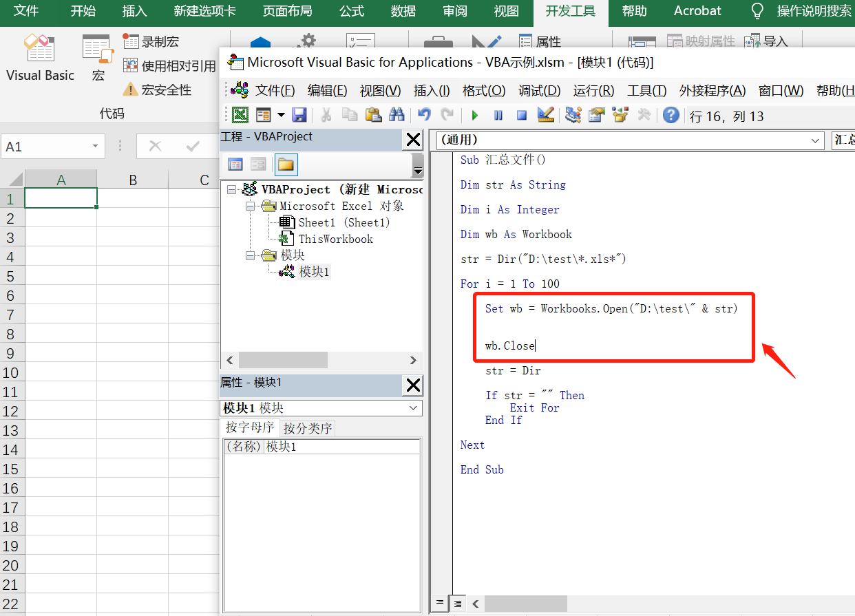This screenshot has height=616, width=855.
Task: Undo the last edit in VBA editor
Action: 425,115
